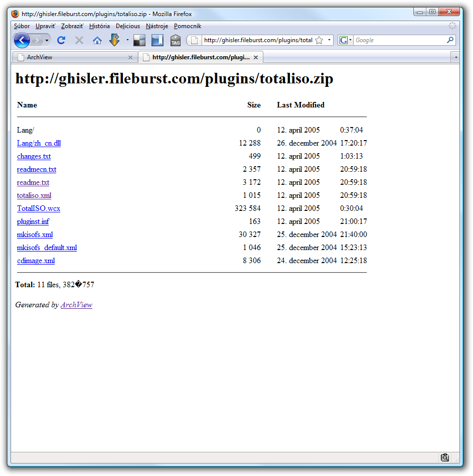Image resolution: width=473 pixels, height=476 pixels.
Task: Minimize the Firefox window
Action: (x=420, y=12)
